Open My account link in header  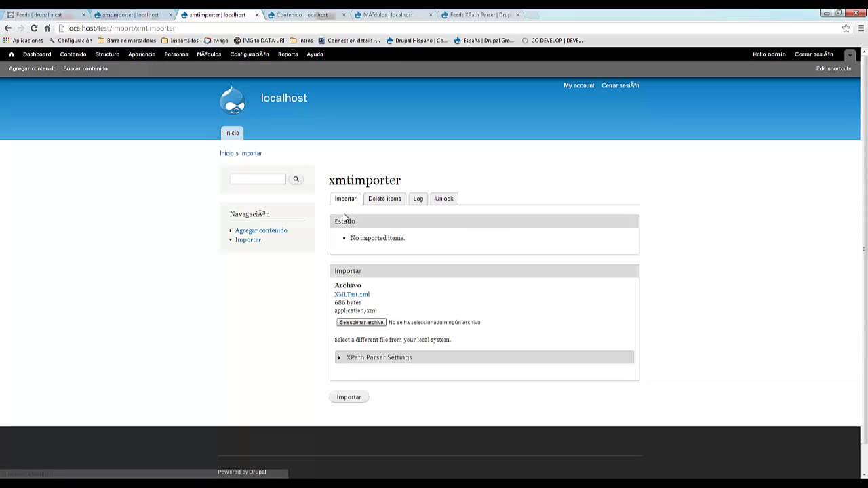578,85
